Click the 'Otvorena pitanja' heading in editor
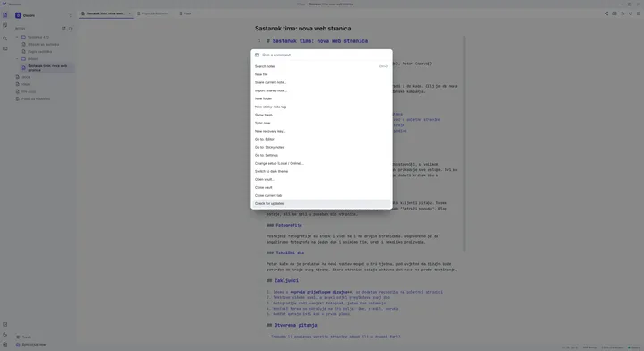The height and width of the screenshot is (351, 644). [x=296, y=325]
